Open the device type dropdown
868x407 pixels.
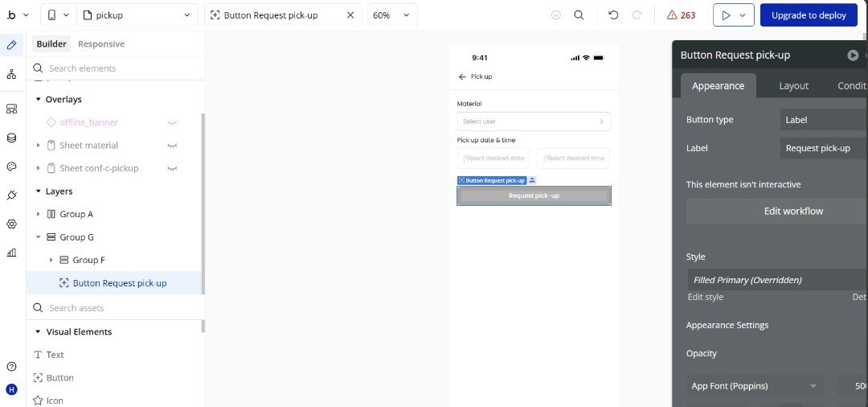click(x=58, y=15)
